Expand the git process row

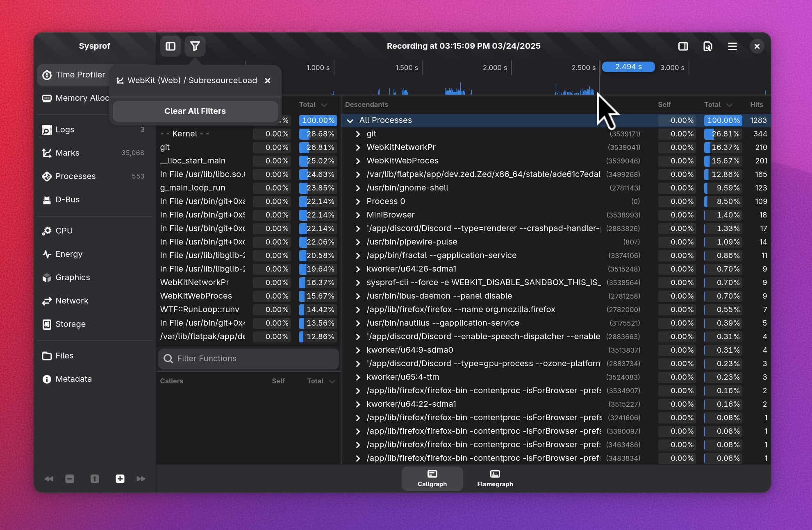coord(358,134)
